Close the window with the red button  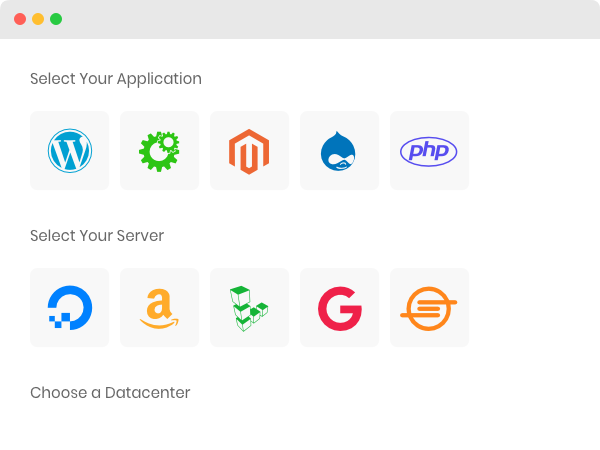click(x=20, y=19)
